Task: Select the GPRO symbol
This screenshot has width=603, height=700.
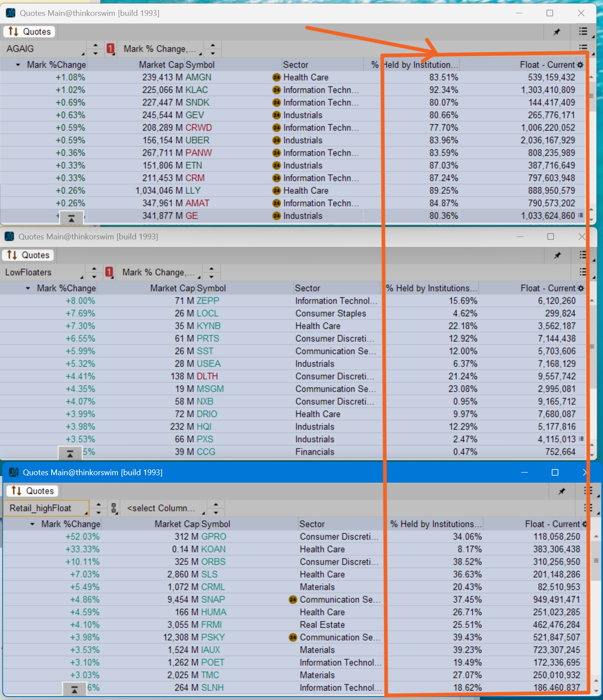Action: (214, 537)
